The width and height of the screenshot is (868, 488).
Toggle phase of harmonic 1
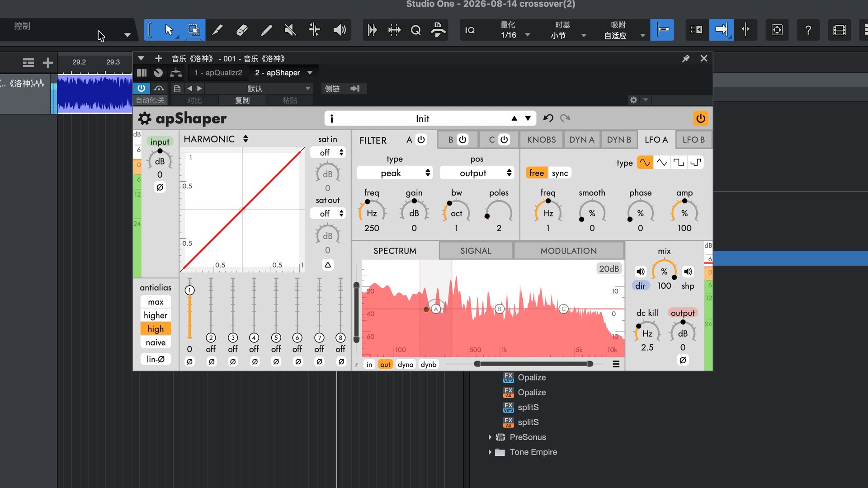[x=189, y=361]
